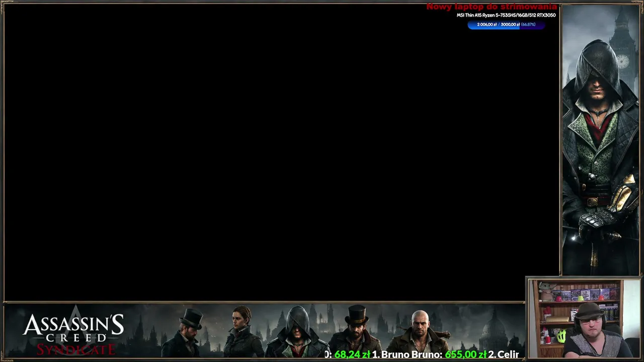Click the MSI Thin A15 laptop spec text
The width and height of the screenshot is (644, 362).
point(506,15)
